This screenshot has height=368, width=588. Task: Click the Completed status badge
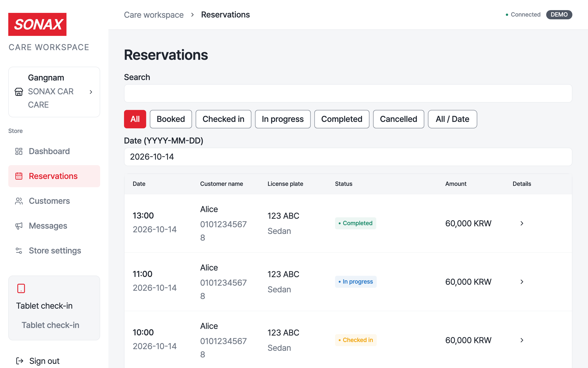click(356, 223)
